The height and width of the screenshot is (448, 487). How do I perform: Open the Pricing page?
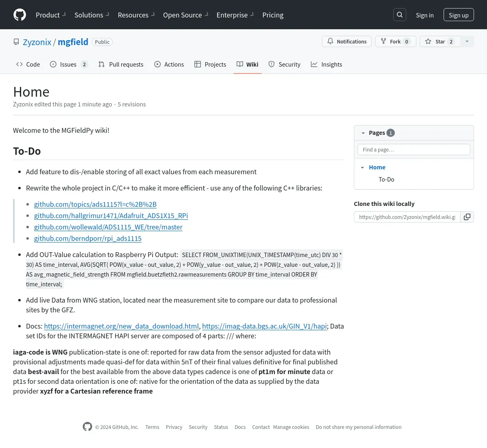pyautogui.click(x=273, y=15)
